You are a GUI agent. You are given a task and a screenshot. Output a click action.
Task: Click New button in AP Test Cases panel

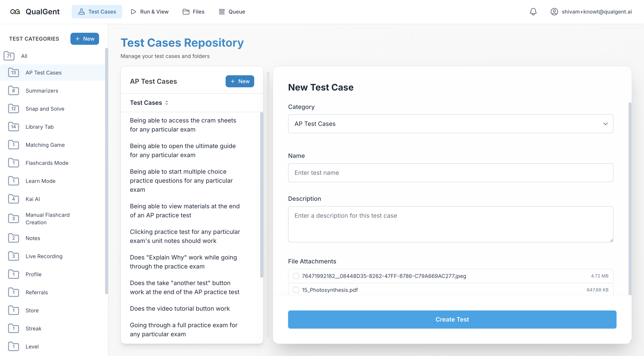240,81
